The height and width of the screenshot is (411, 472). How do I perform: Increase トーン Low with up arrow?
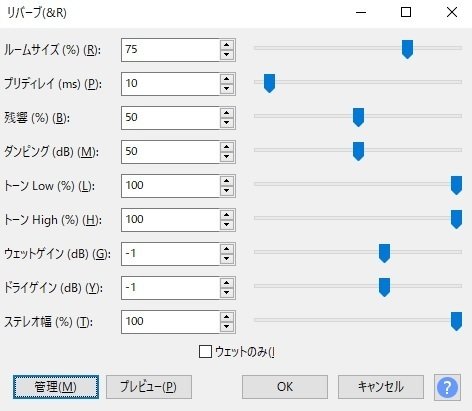[227, 181]
